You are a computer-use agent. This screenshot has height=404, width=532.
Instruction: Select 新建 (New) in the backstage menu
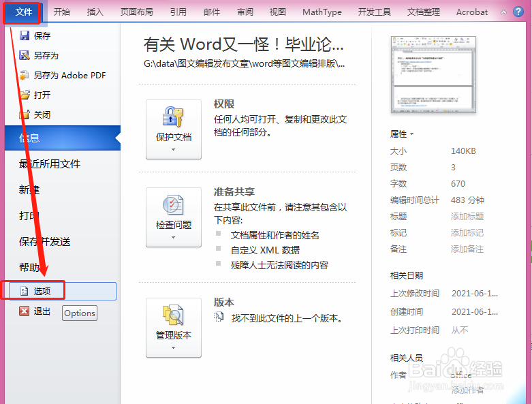click(x=29, y=190)
